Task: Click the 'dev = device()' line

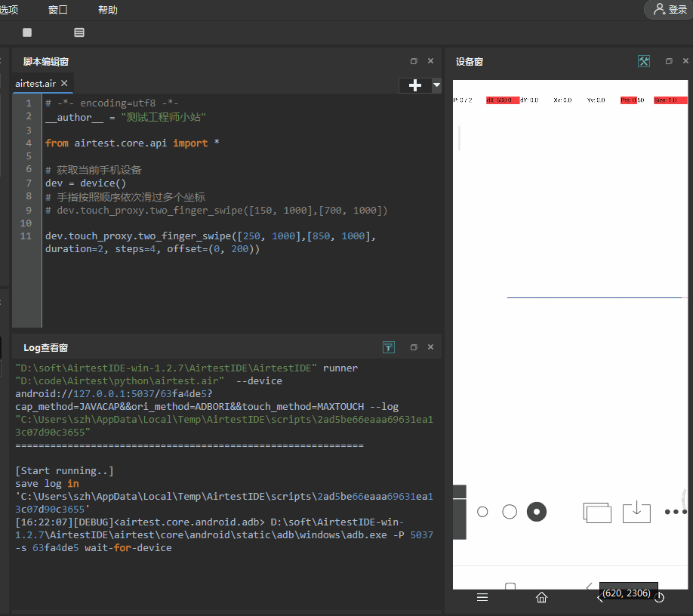Action: [x=85, y=183]
